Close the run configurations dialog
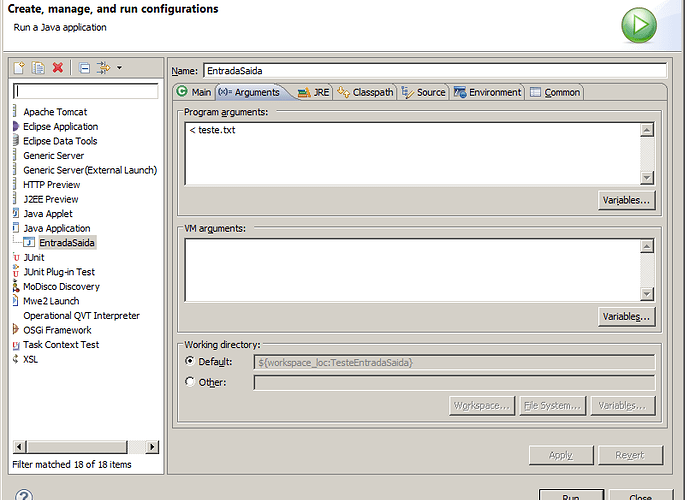The image size is (690, 500). [x=641, y=495]
